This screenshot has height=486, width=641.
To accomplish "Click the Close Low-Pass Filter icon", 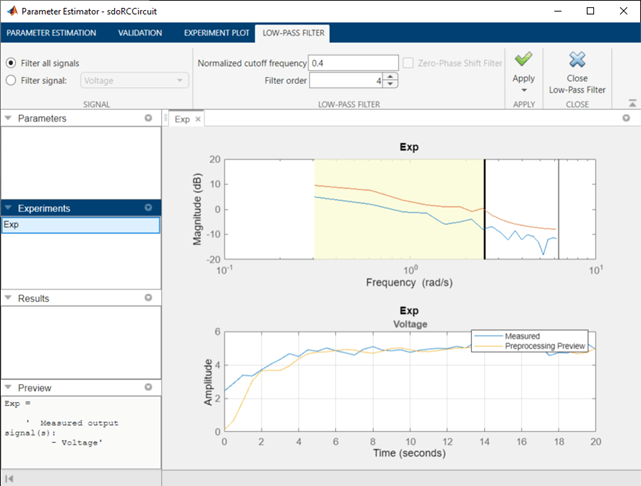I will 577,59.
